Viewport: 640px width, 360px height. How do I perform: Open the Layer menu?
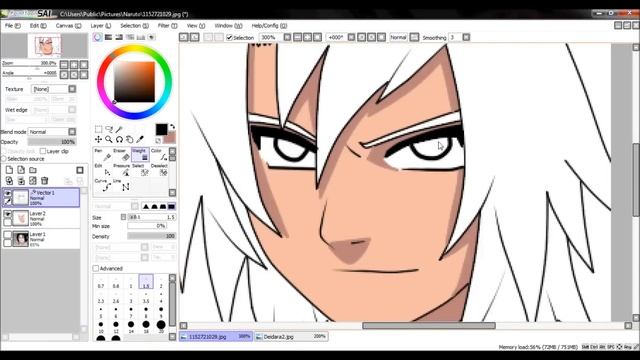(100, 26)
